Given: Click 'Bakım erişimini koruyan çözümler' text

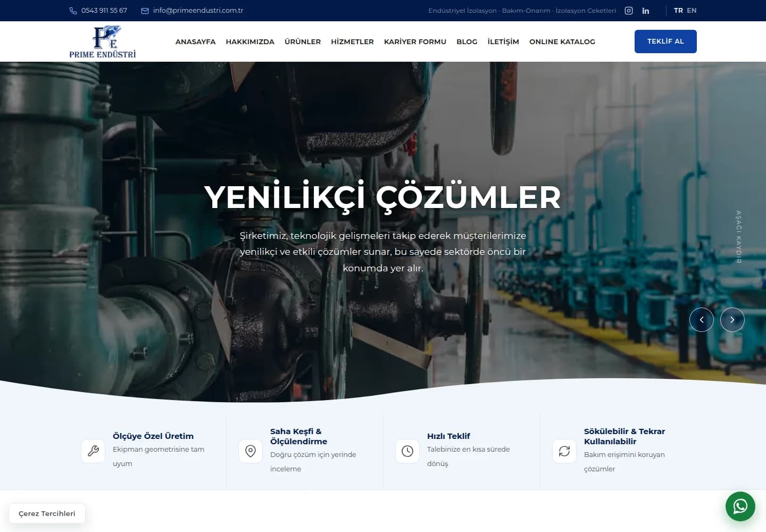Looking at the screenshot, I should pos(625,462).
